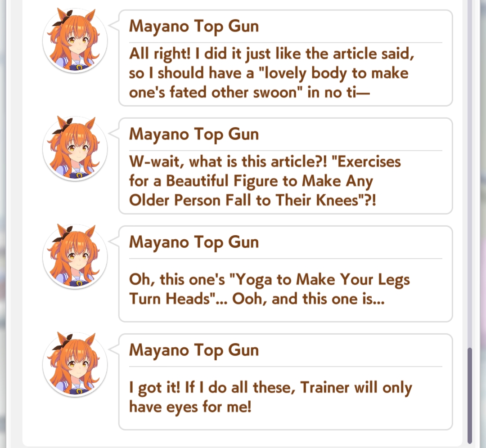This screenshot has height=448, width=486.
Task: Select the 'Exercises for a Beautiful Figure' bubble
Action: tap(285, 166)
